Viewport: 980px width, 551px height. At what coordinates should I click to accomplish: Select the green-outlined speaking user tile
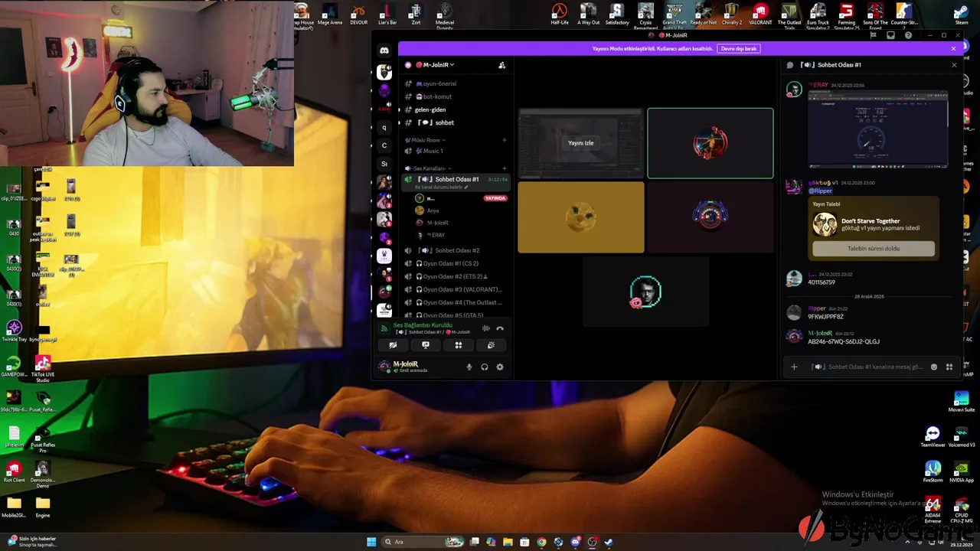(710, 143)
